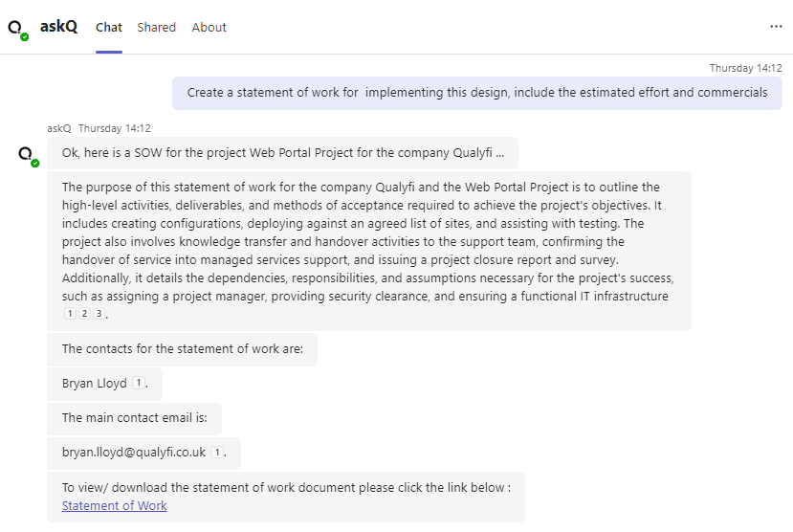This screenshot has width=793, height=532.
Task: Open the About tab
Action: [x=209, y=28]
